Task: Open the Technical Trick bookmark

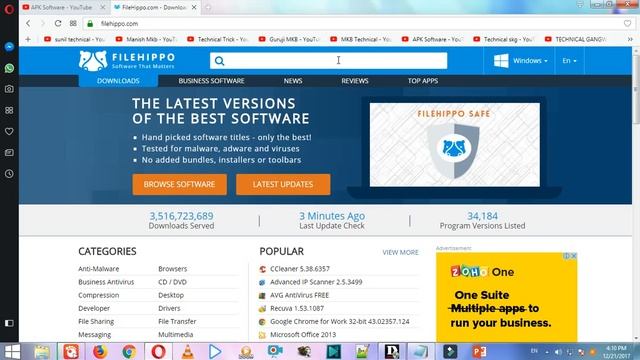Action: (218, 39)
